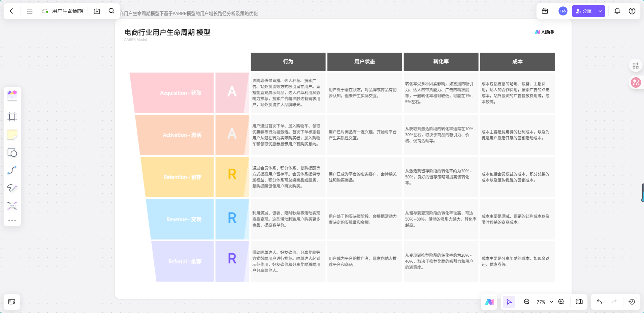Click the AI助手 link on the canvas
The height and width of the screenshot is (313, 644).
pyautogui.click(x=544, y=32)
